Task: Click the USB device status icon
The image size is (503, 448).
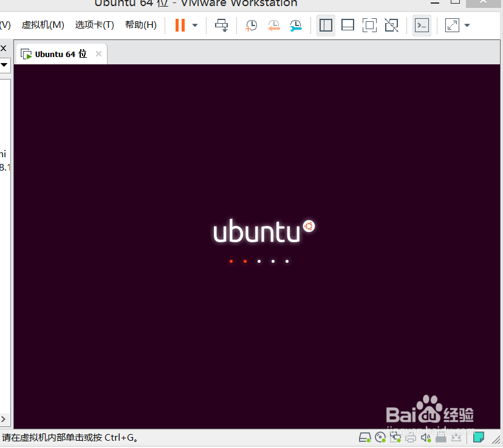Action: tap(441, 438)
